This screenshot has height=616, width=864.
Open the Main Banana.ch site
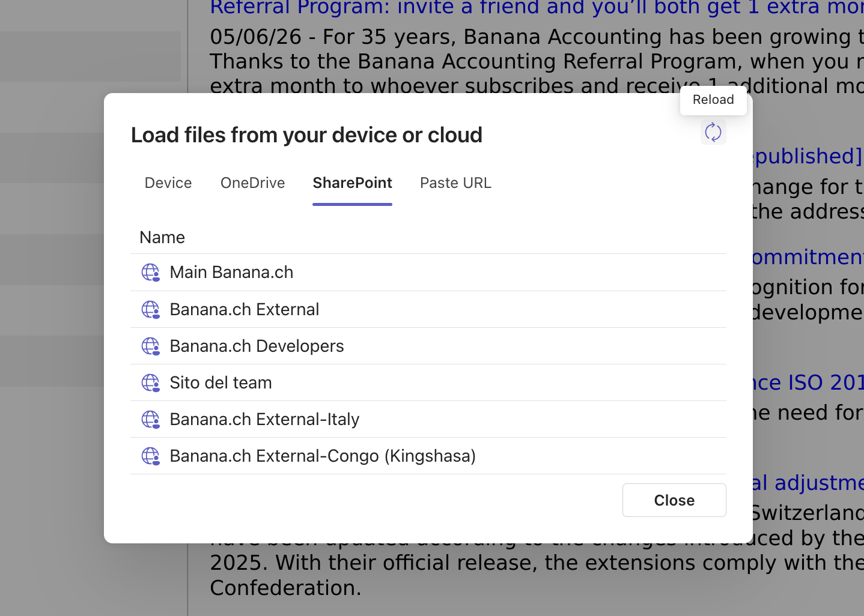[428, 273]
